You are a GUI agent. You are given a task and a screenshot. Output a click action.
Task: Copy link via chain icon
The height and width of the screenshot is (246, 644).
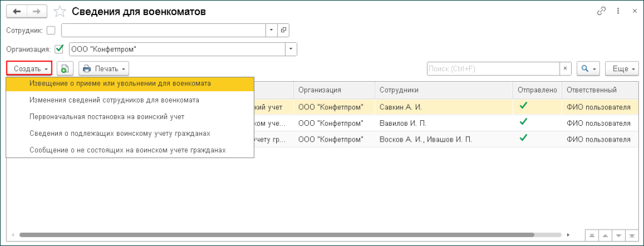601,11
